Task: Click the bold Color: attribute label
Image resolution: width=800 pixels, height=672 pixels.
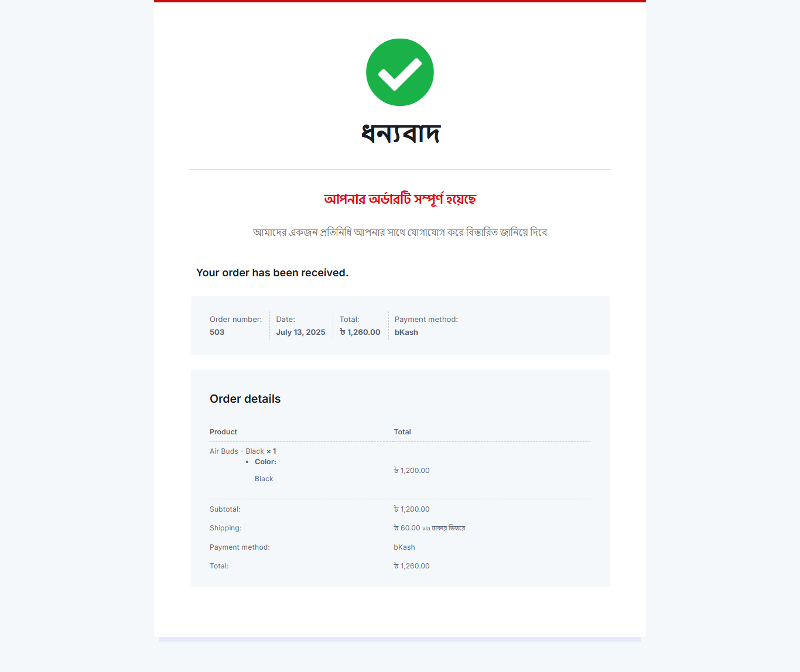Action: [265, 462]
